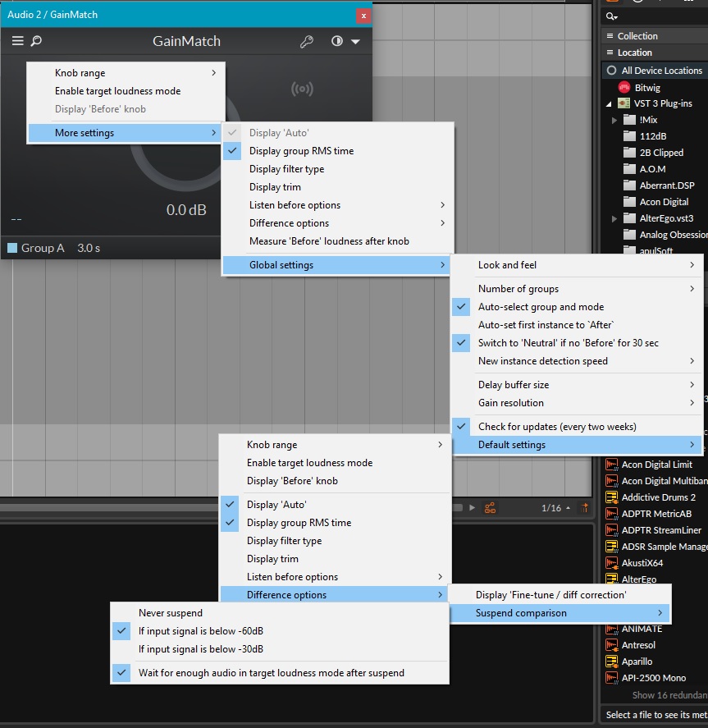This screenshot has height=728, width=708.
Task: Toggle Display group RMS time in Default settings
Action: 335,523
